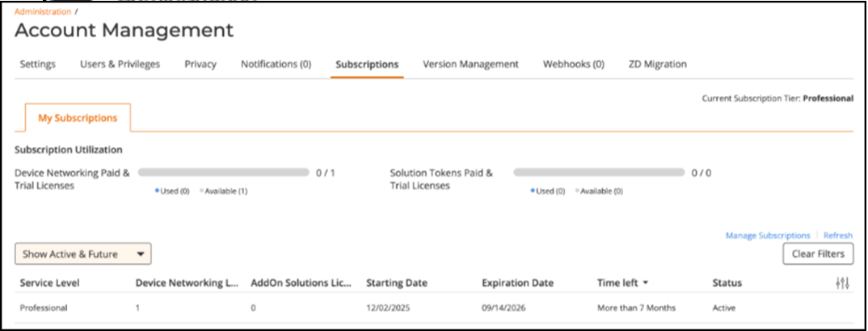868x331 pixels.
Task: Switch to the Webhooks (0) tab
Action: (573, 65)
